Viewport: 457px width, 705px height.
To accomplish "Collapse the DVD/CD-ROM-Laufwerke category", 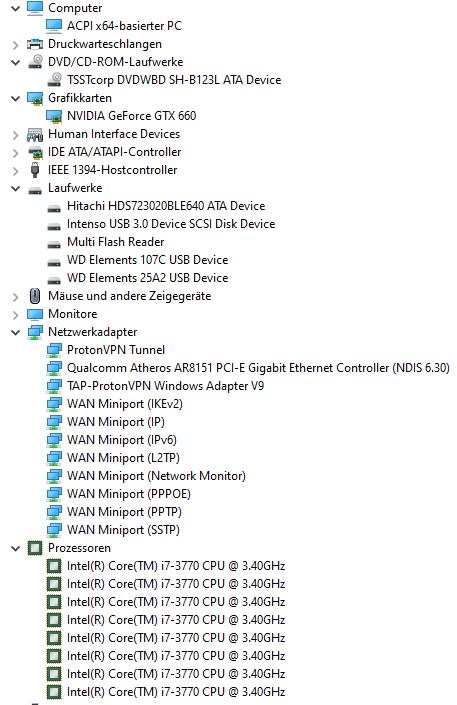I will click(16, 62).
